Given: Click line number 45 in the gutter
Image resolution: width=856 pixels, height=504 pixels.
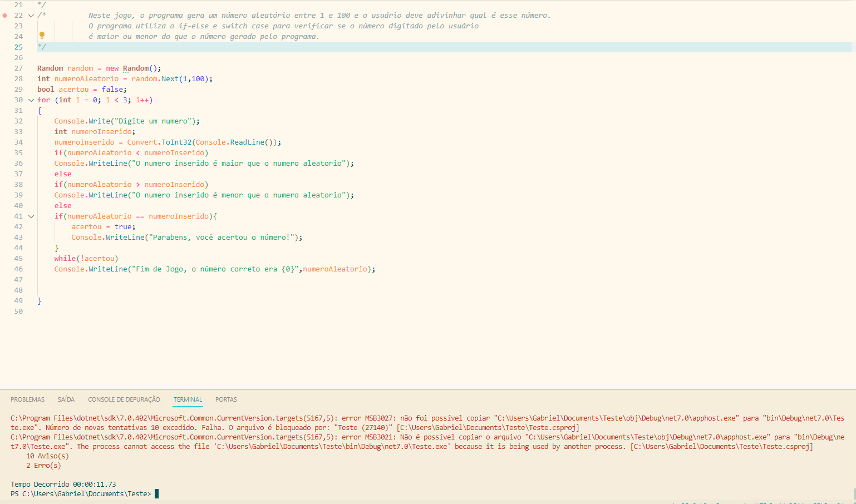Looking at the screenshot, I should click(x=18, y=259).
